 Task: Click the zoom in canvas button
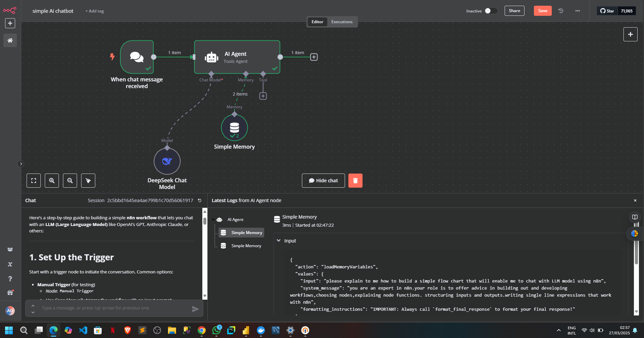pos(52,181)
